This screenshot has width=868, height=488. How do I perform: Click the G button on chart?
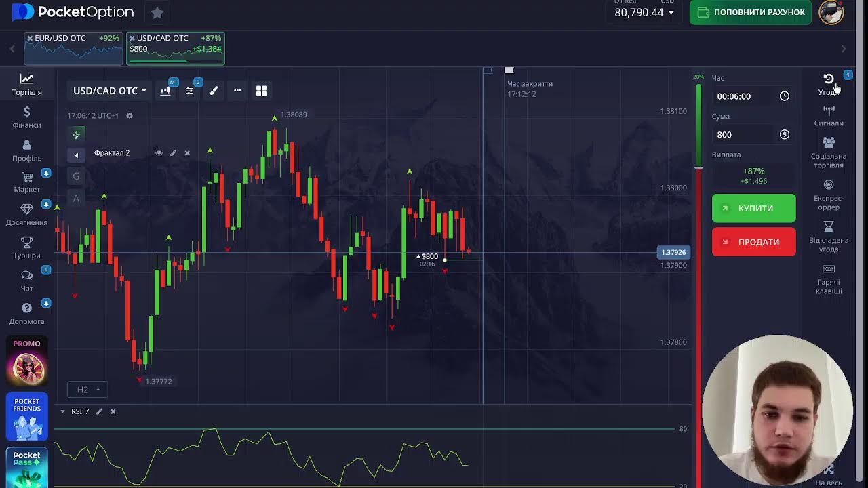76,176
